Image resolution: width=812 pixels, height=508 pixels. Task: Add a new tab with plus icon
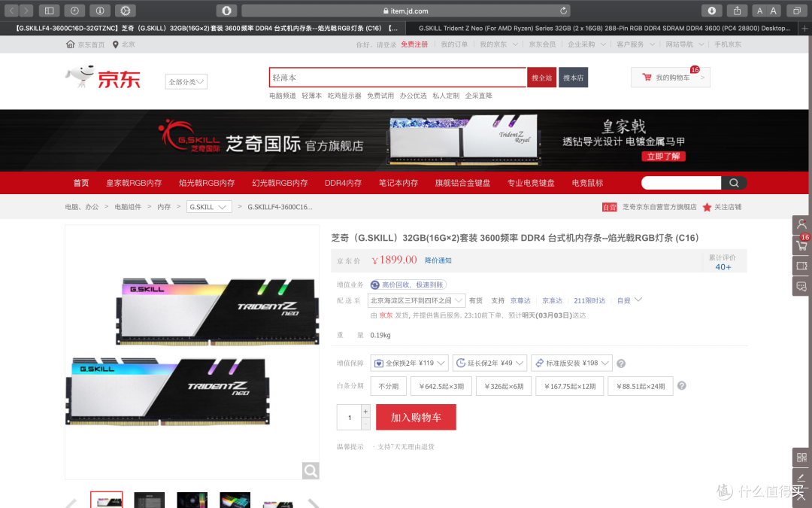click(804, 28)
